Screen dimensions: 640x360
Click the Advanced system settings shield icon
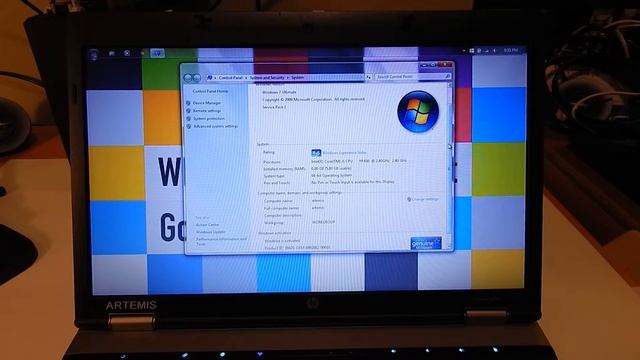click(188, 127)
